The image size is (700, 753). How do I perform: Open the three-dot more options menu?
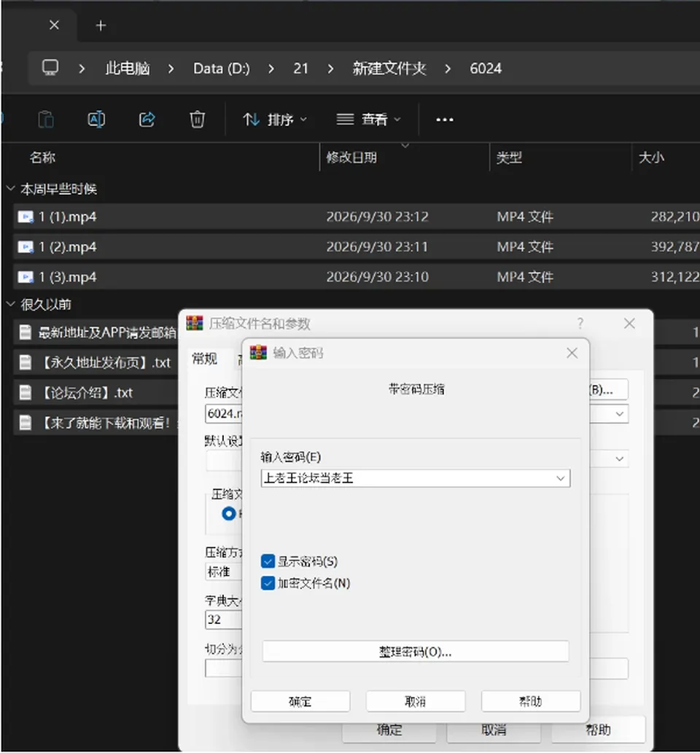pyautogui.click(x=444, y=120)
